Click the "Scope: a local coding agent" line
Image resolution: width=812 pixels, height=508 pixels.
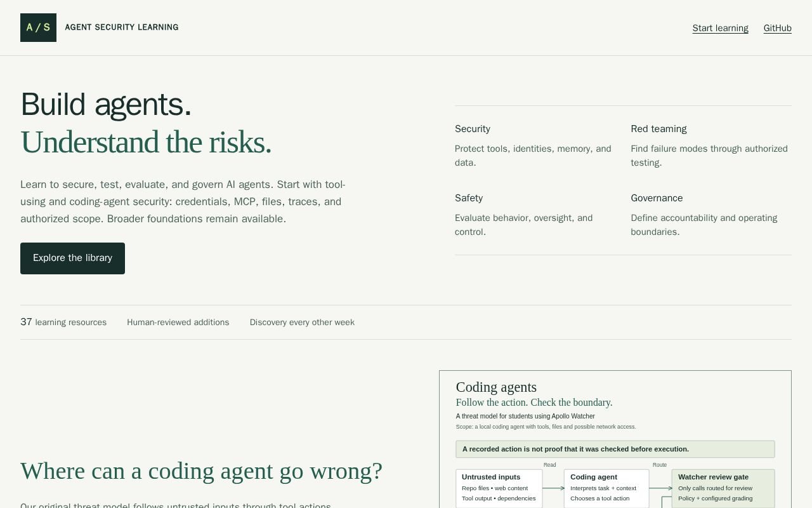(546, 427)
